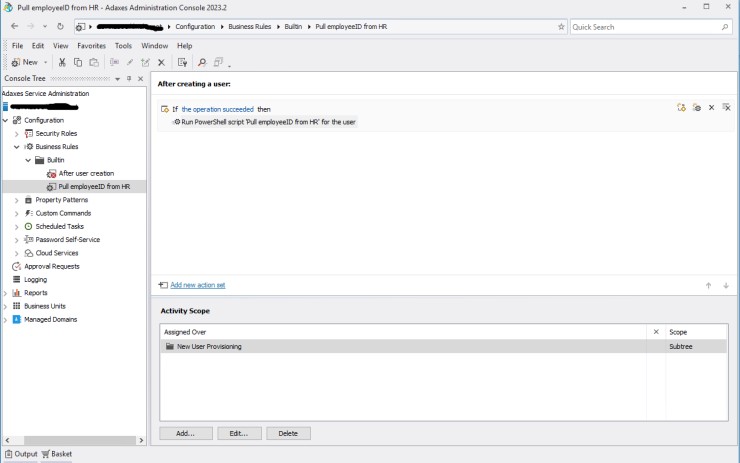Open the Tools menu
This screenshot has width=740, height=463.
[x=123, y=46]
